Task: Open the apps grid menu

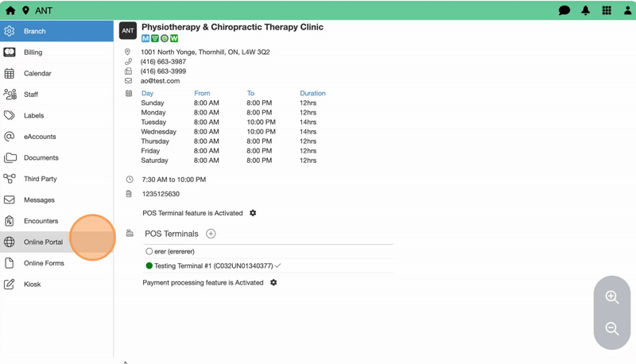Action: coord(607,10)
